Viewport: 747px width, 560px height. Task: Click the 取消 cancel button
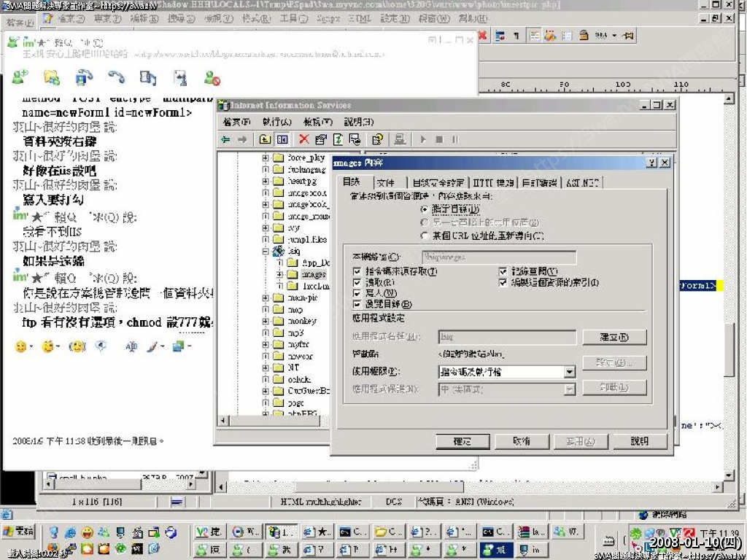521,441
